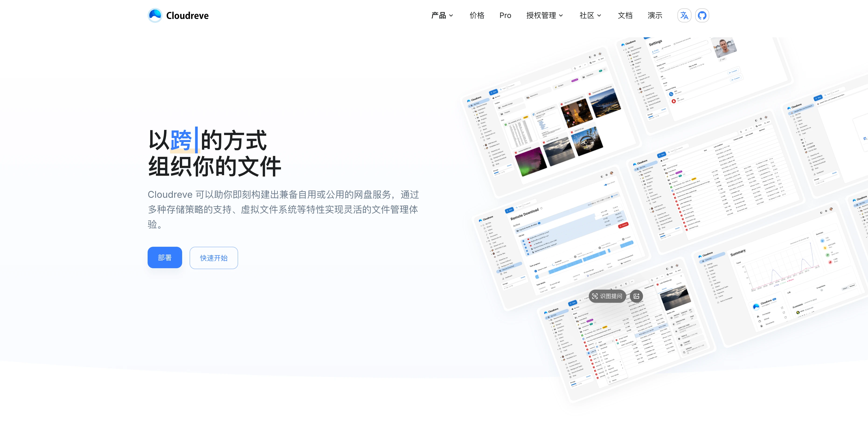Open the 价格 pricing page
The image size is (868, 424).
coord(477,15)
